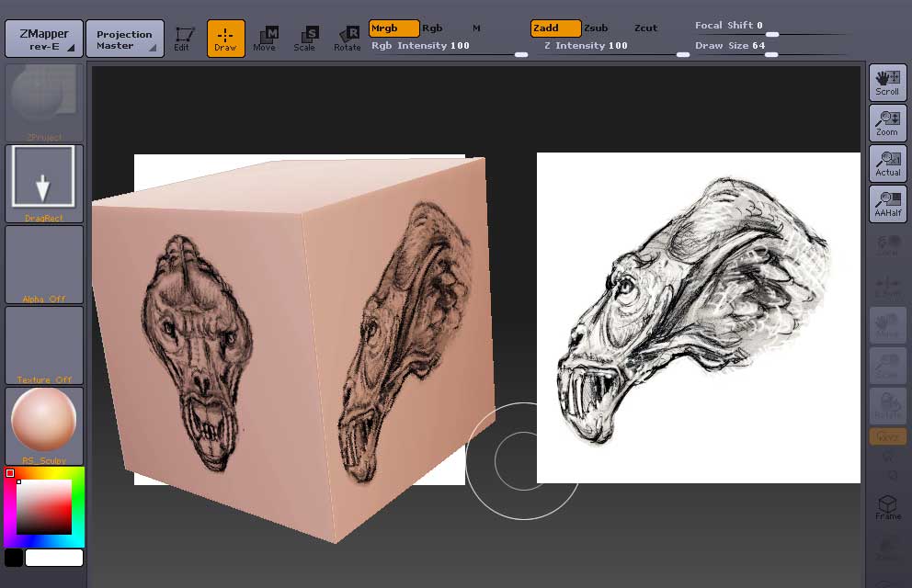Activate the Edit mode icon

(184, 39)
